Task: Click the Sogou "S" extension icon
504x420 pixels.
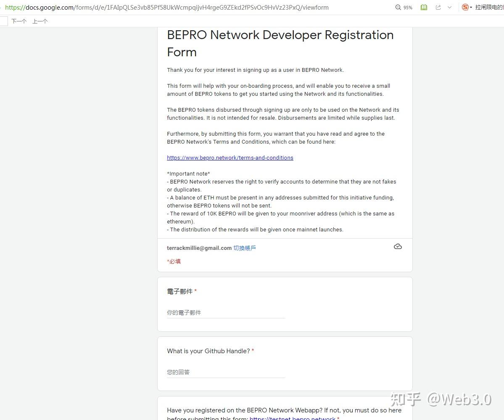Action: click(x=466, y=7)
